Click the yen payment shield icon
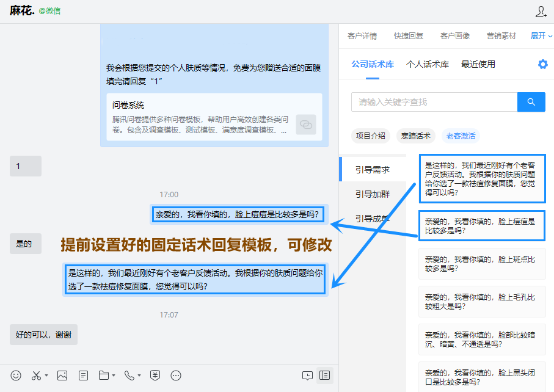The height and width of the screenshot is (392, 554). 155,376
